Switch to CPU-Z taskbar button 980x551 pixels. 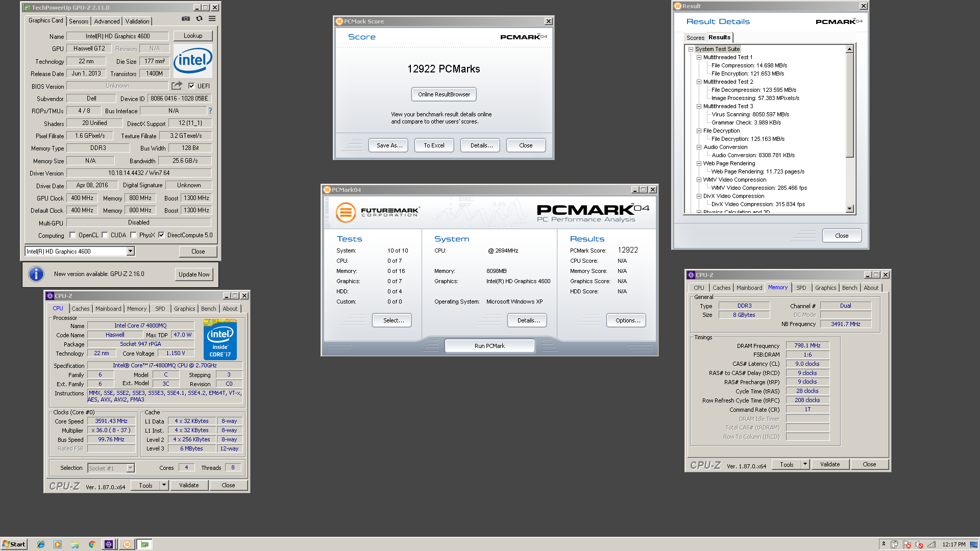pyautogui.click(x=109, y=544)
